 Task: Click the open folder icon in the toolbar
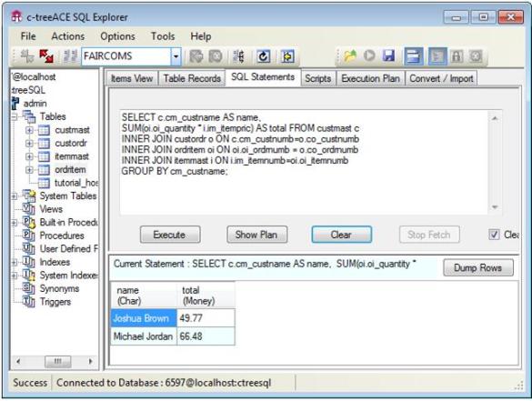350,55
